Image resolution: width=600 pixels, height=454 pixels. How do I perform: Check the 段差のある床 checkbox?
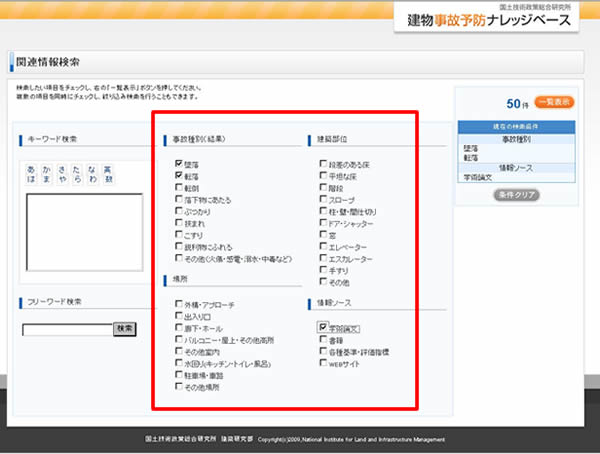(323, 164)
